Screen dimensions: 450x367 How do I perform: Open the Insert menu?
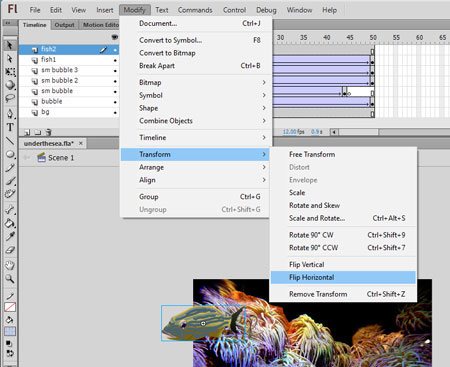(105, 10)
